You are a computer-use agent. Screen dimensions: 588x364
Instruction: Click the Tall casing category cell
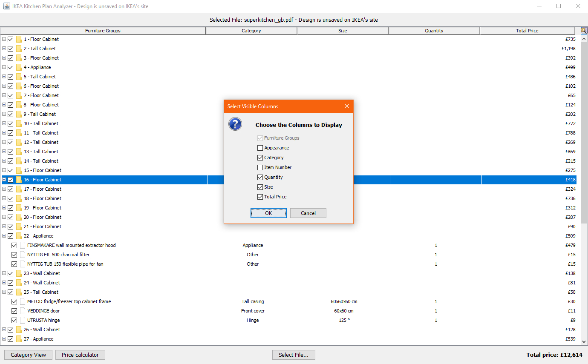point(253,301)
